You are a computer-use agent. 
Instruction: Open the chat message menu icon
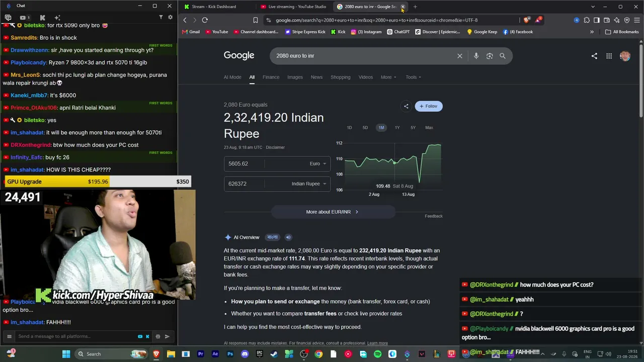[x=9, y=336]
